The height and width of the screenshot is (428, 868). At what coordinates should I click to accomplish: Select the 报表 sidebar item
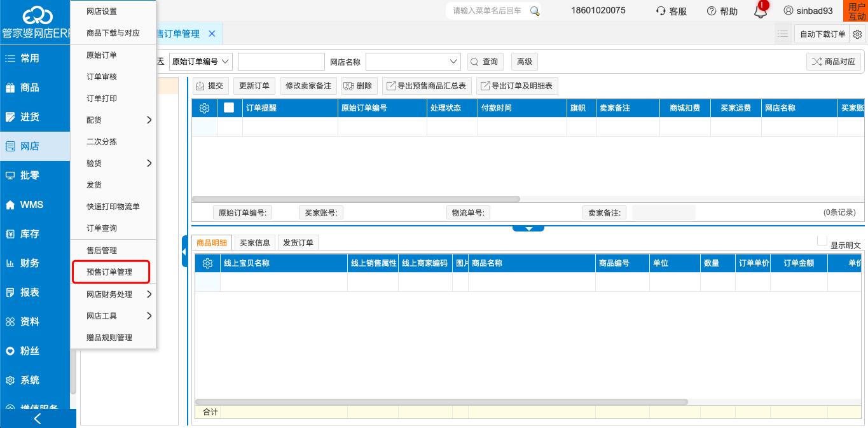(35, 293)
